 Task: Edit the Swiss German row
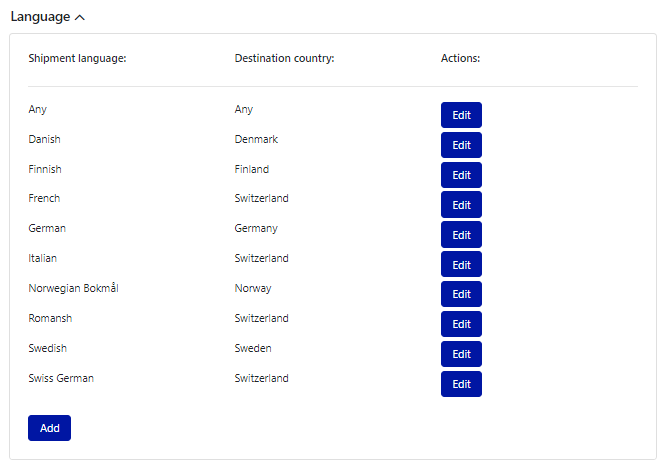(461, 384)
